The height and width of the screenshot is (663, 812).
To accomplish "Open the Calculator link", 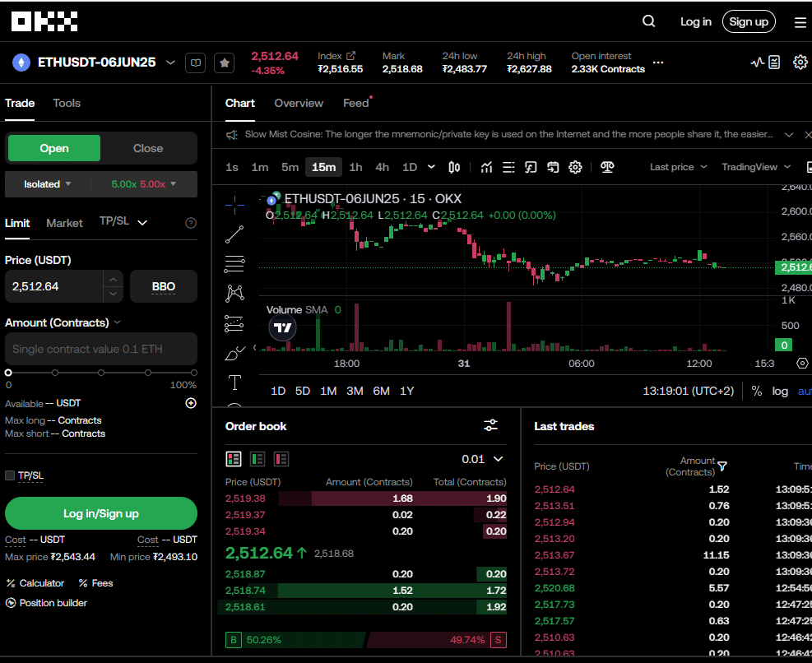I will [x=35, y=583].
